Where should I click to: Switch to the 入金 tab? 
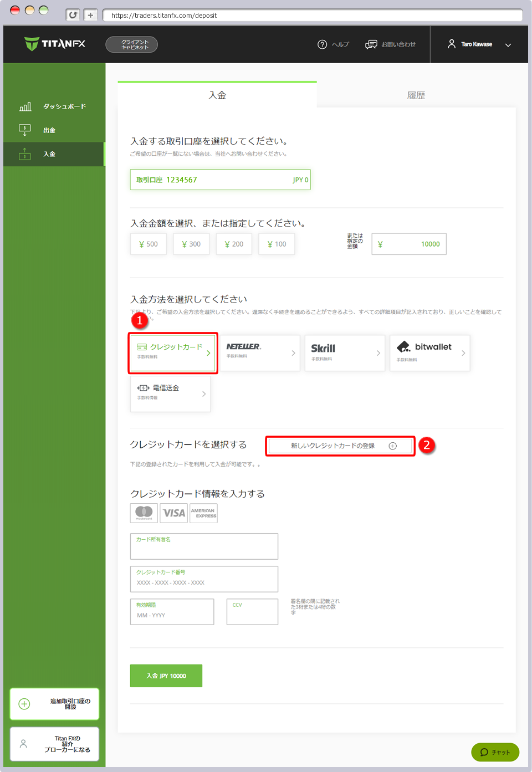pos(217,95)
